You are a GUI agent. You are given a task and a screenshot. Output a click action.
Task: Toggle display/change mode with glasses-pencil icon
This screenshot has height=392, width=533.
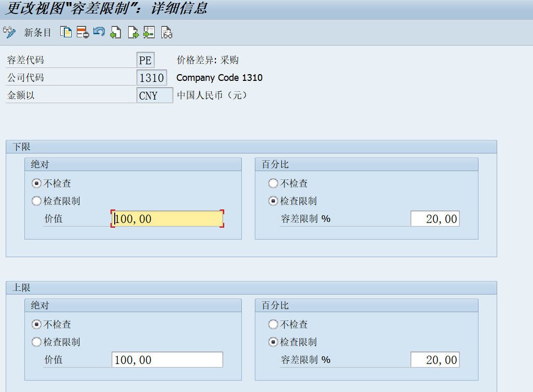click(x=9, y=32)
